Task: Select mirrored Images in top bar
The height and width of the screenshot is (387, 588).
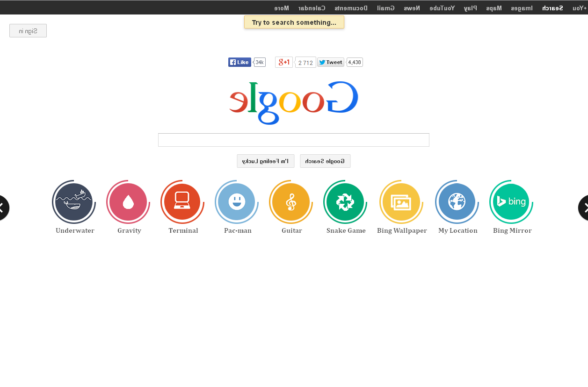Action: pos(522,8)
